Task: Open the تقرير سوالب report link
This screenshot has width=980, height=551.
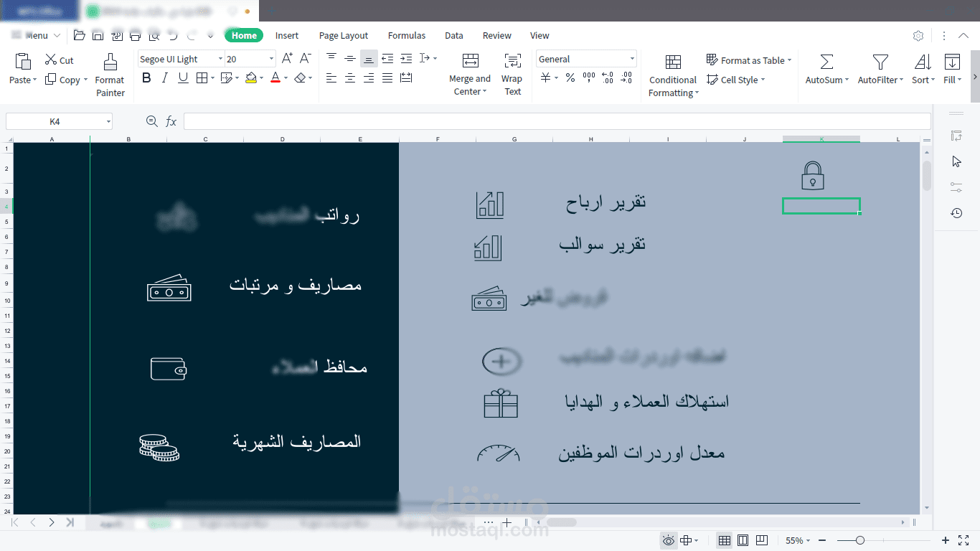Action: [x=603, y=245]
